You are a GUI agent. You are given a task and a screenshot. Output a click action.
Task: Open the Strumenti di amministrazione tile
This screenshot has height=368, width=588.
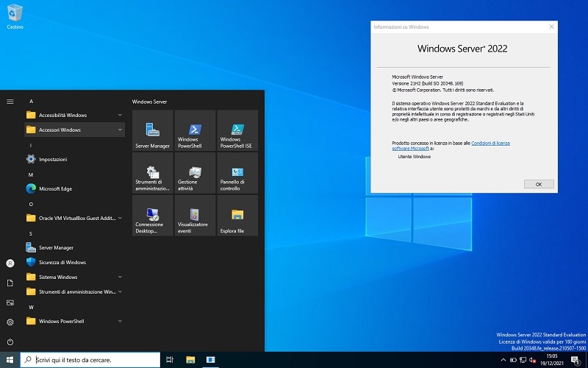pos(153,173)
